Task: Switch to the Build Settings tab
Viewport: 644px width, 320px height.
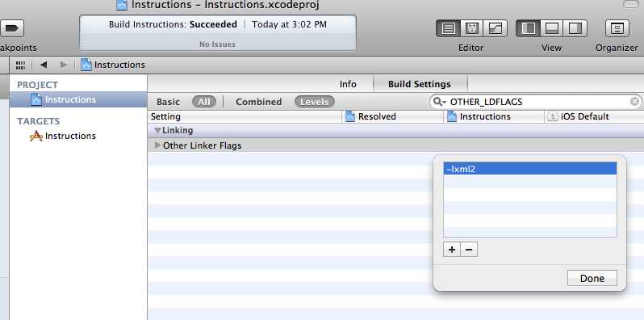Action: tap(420, 84)
